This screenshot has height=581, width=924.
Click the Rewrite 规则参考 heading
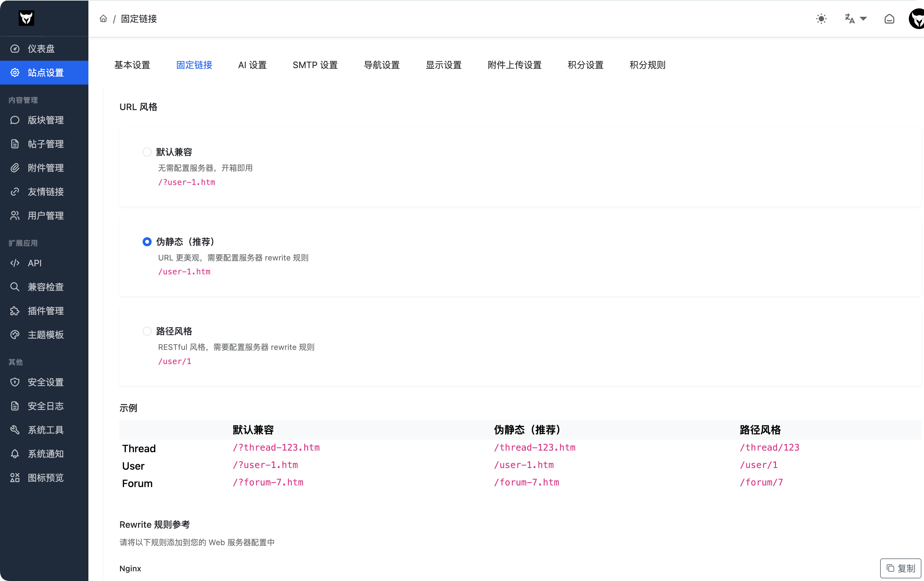(x=155, y=524)
